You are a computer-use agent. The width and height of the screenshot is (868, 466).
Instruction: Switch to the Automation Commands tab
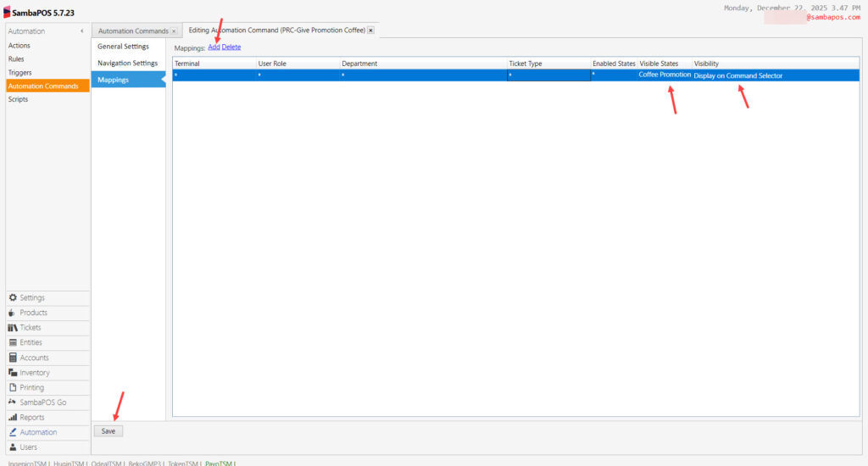point(133,31)
